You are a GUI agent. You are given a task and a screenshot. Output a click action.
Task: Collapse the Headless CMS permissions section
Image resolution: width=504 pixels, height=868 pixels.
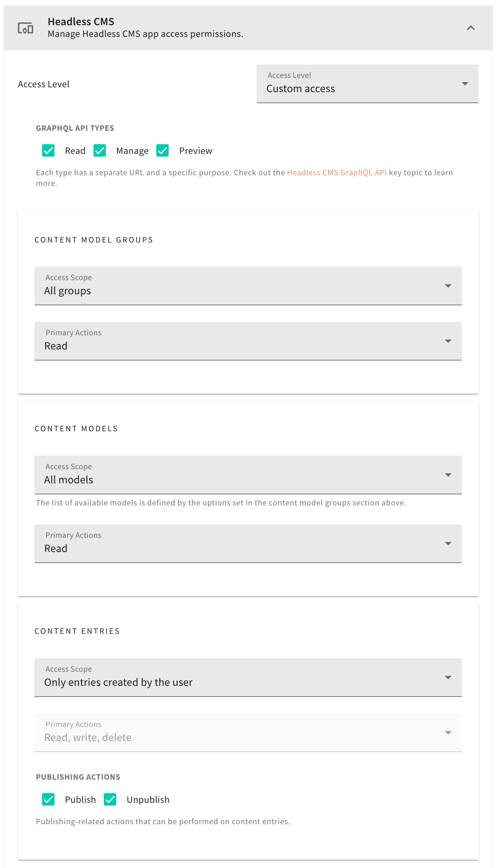point(471,28)
